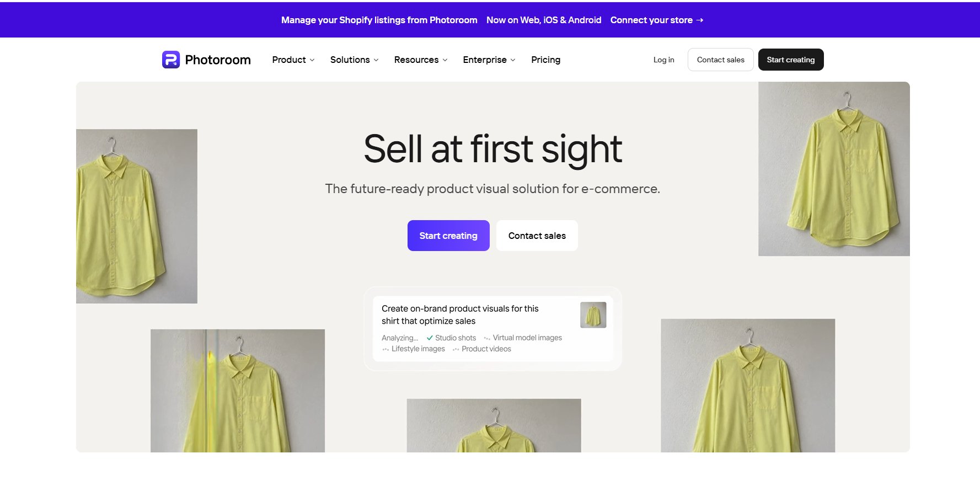Image resolution: width=980 pixels, height=480 pixels.
Task: Click the arrow icon after Connect your store
Action: click(700, 20)
